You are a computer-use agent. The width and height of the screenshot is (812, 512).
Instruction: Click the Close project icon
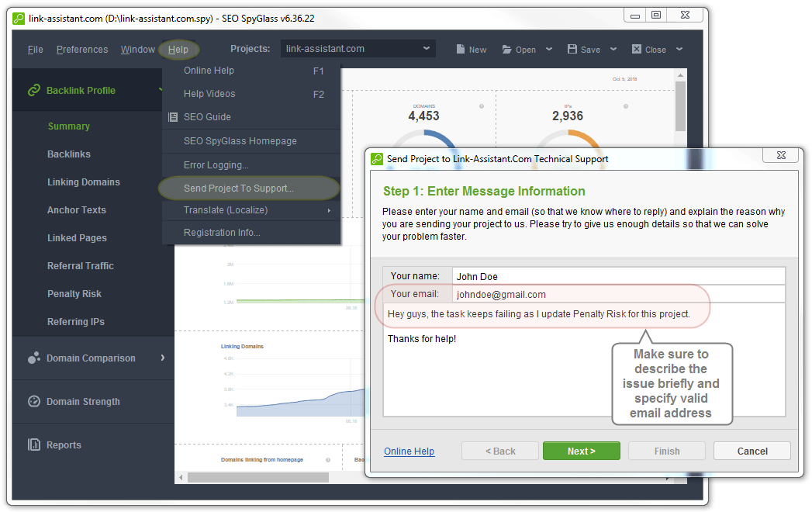point(637,49)
